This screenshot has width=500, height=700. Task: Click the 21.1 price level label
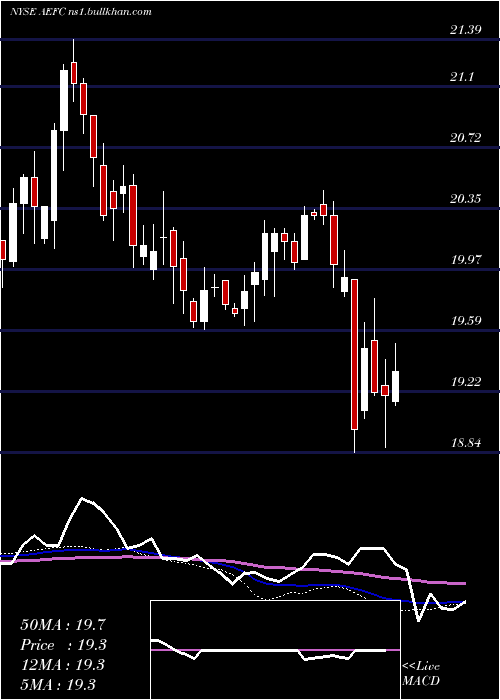(462, 77)
